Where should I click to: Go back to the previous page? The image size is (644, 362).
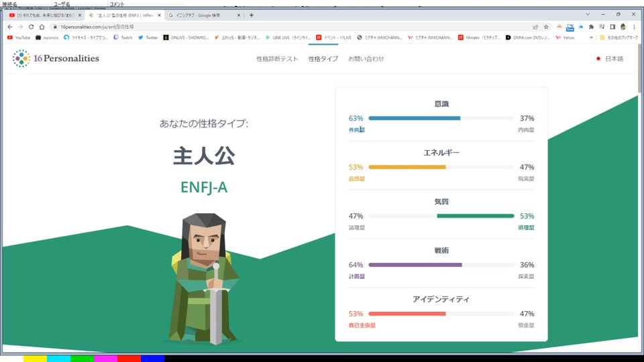10,27
